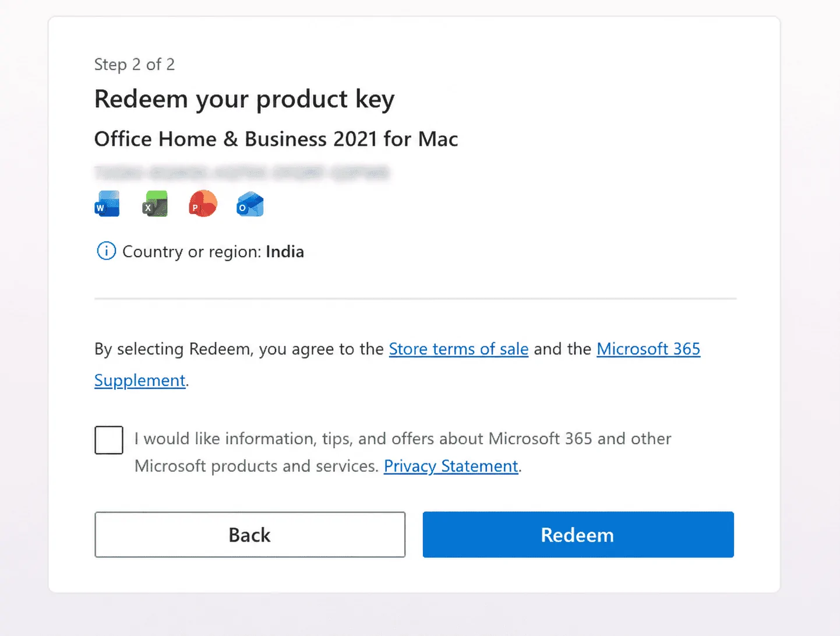The height and width of the screenshot is (636, 840).
Task: Open the Microsoft 365 Supplement link
Action: pyautogui.click(x=648, y=349)
